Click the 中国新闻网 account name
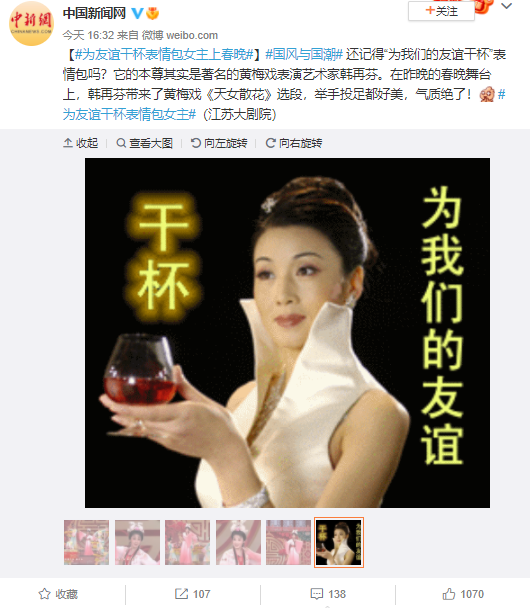 pyautogui.click(x=94, y=14)
